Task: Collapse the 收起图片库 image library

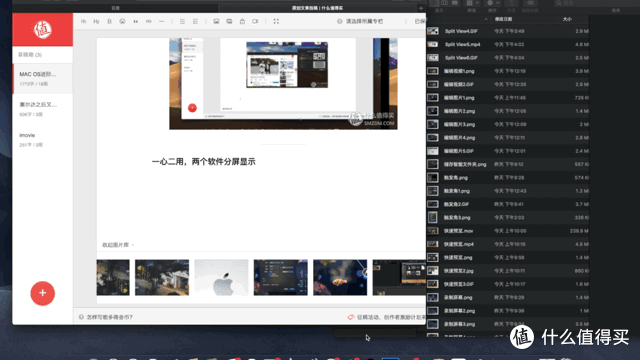Action: pyautogui.click(x=118, y=245)
